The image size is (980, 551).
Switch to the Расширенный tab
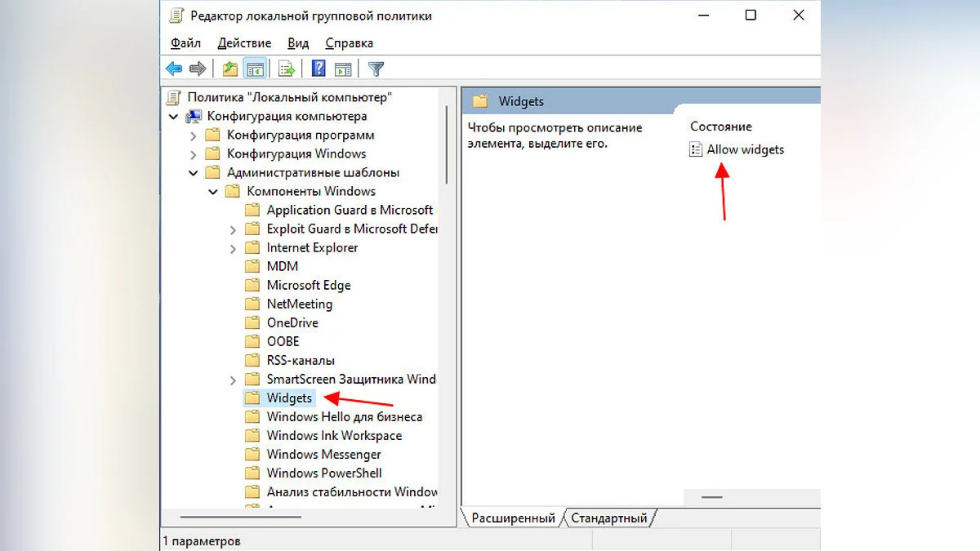click(513, 518)
